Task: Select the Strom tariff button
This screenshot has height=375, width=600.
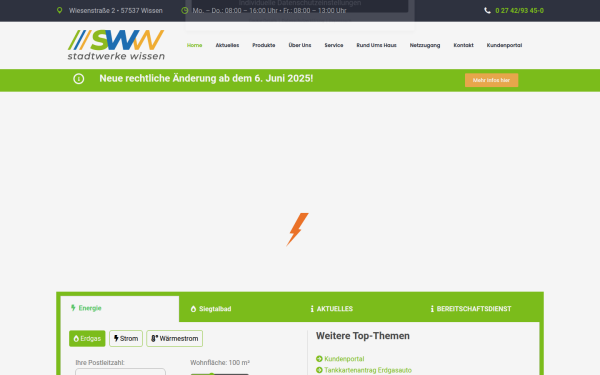Action: coord(126,338)
